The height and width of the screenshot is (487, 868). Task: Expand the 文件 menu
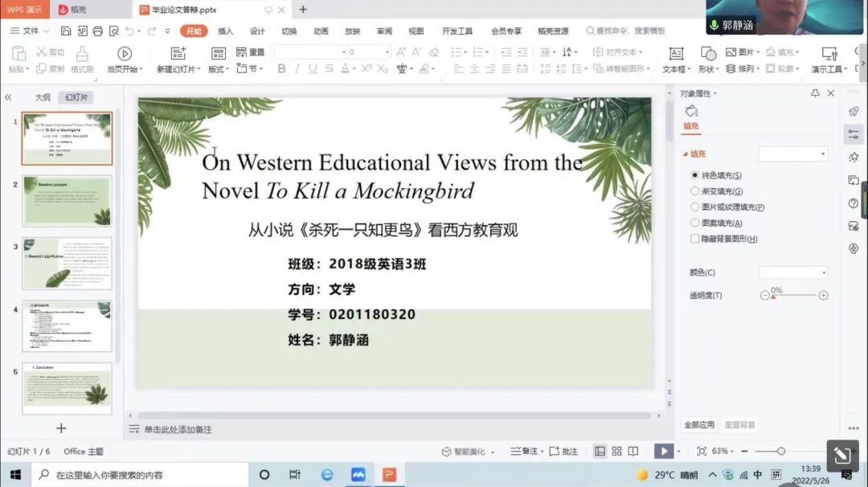(x=30, y=31)
